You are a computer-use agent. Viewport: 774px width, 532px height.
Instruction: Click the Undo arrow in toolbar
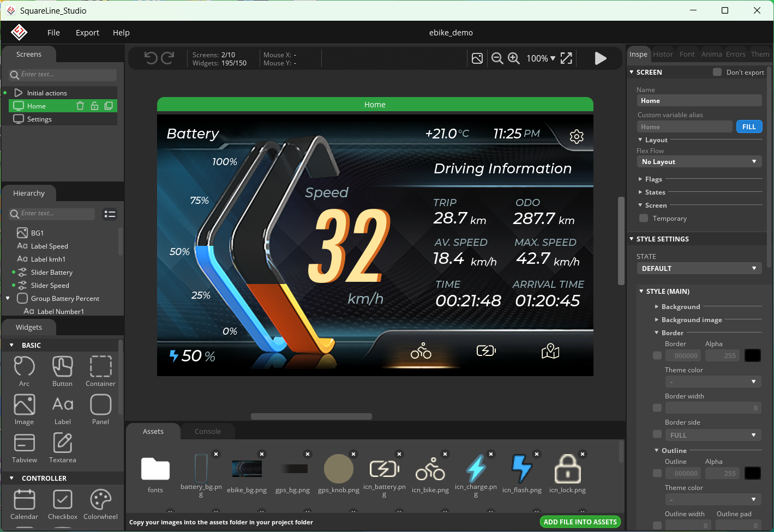(x=151, y=58)
